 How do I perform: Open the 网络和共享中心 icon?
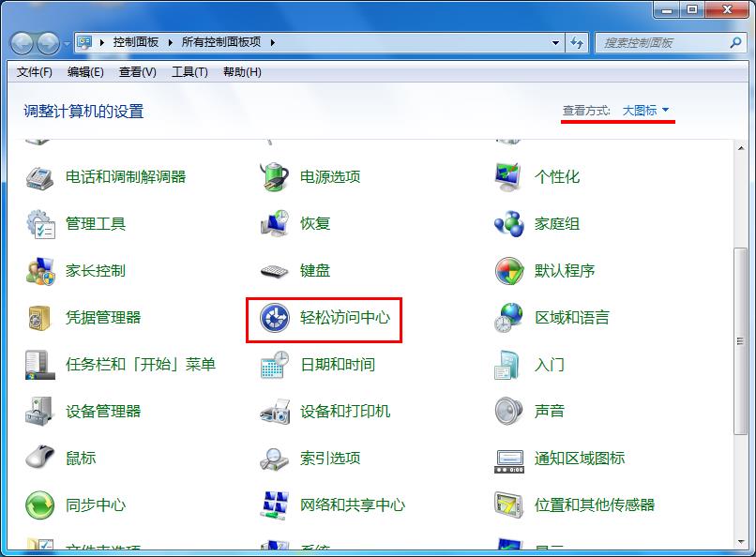pyautogui.click(x=274, y=505)
